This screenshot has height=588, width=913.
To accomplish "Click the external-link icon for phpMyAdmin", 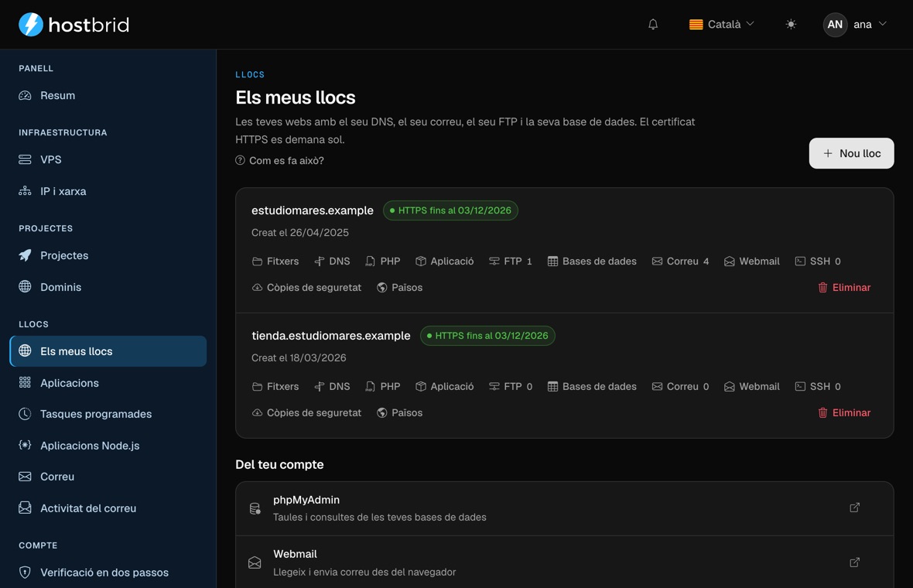I will click(x=854, y=508).
